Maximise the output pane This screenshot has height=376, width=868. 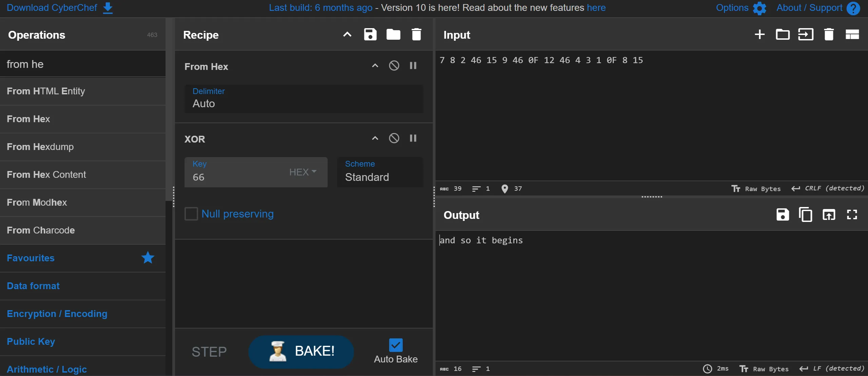point(852,215)
